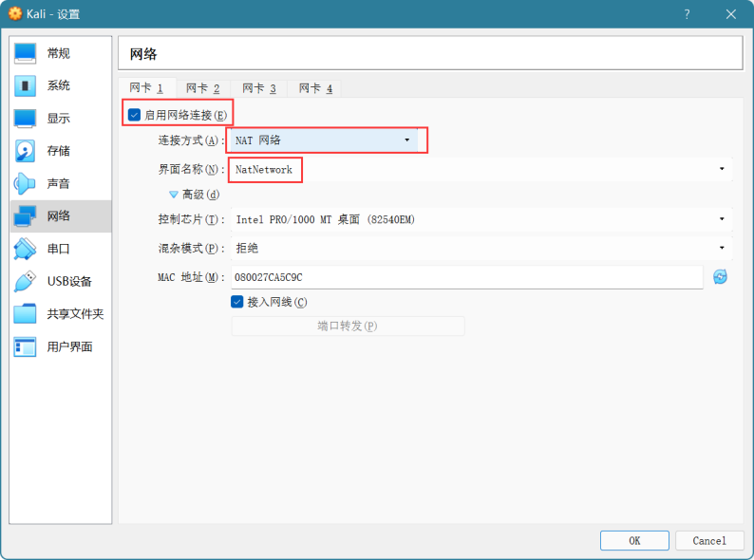Click the 端口转发 port forwarding button
Viewport: 754px width, 560px height.
click(348, 326)
